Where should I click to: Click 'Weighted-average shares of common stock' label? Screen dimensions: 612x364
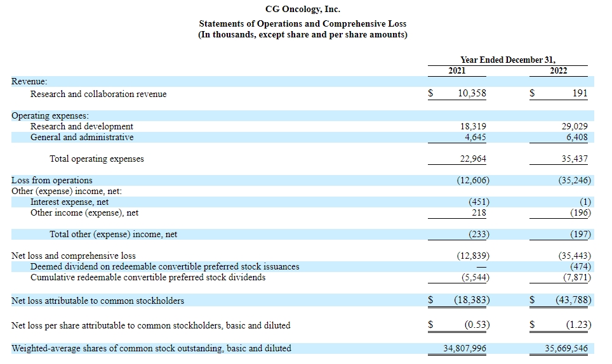click(152, 348)
